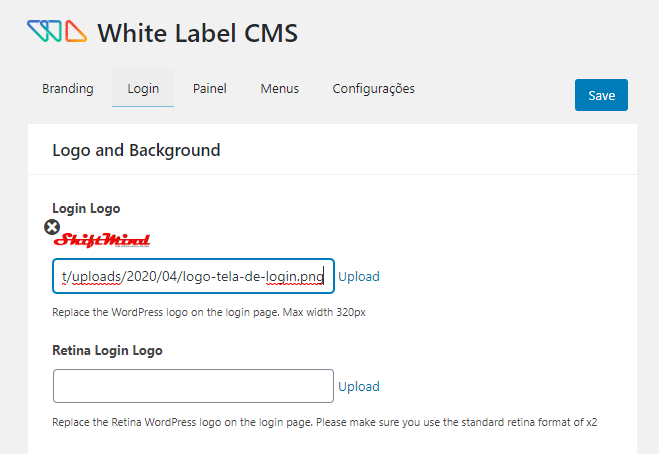Select the Login tab
The width and height of the screenshot is (659, 454).
coord(143,88)
